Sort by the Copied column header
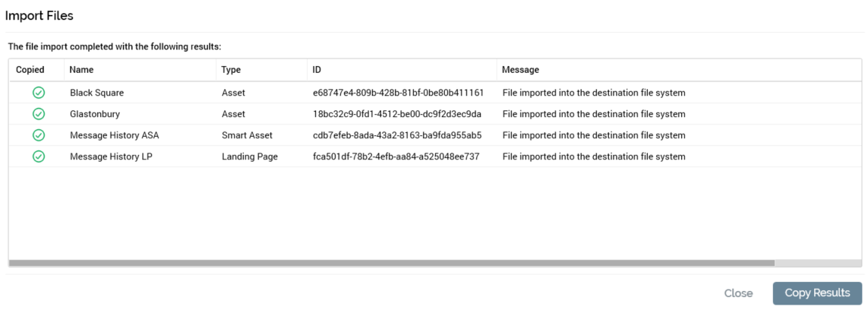868x310 pixels. [30, 70]
